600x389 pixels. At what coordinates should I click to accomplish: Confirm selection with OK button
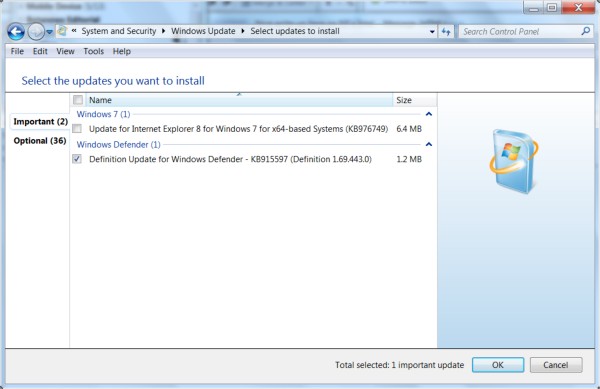498,365
